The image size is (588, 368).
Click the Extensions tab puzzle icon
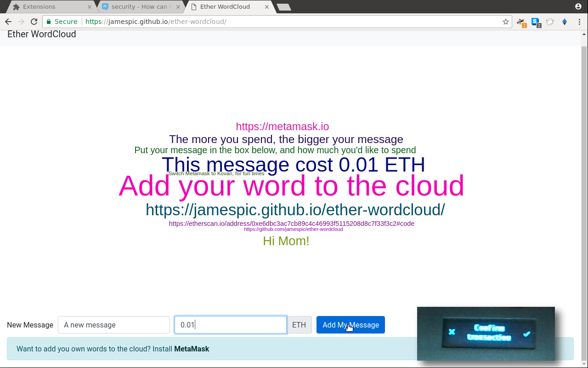tap(17, 7)
